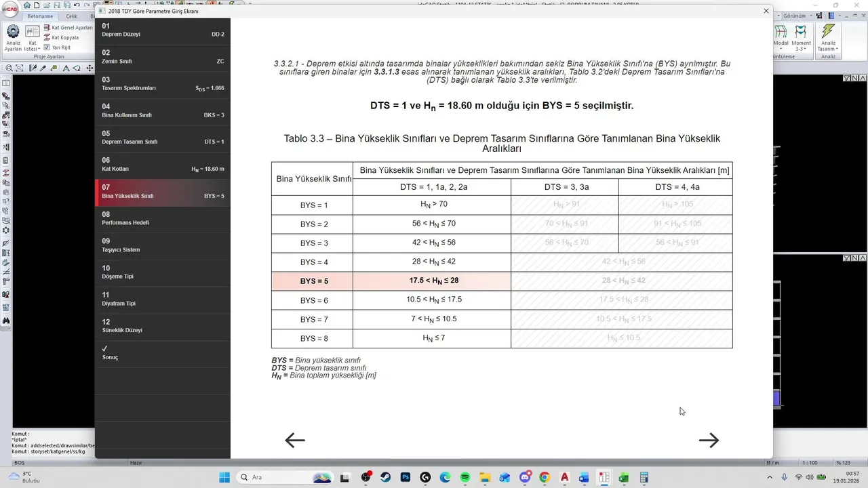Select the 12 Süneklik Düzeyi step
868x488 pixels.
point(163,327)
